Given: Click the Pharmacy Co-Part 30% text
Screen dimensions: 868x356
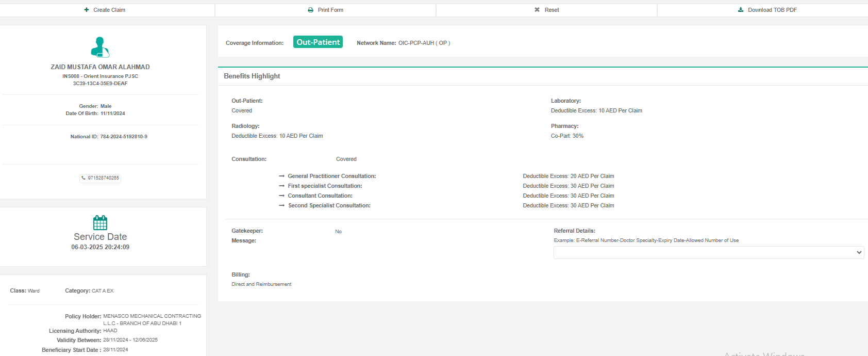Looking at the screenshot, I should coord(567,136).
